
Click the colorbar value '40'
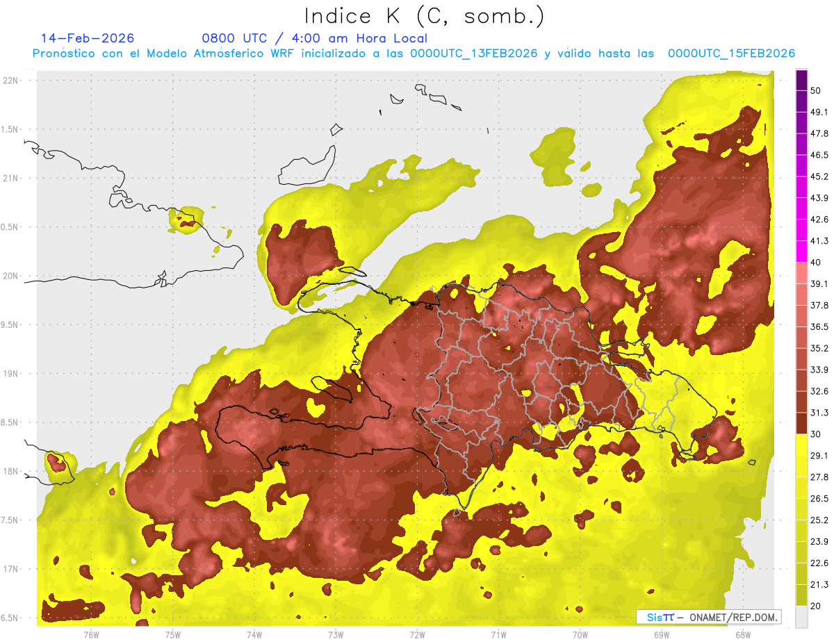pos(816,263)
